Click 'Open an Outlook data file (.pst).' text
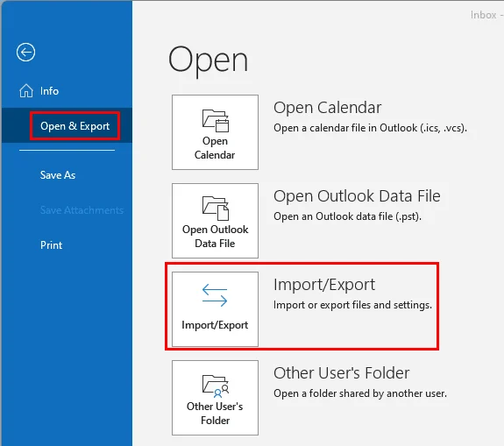Image resolution: width=504 pixels, height=446 pixels. coord(347,216)
